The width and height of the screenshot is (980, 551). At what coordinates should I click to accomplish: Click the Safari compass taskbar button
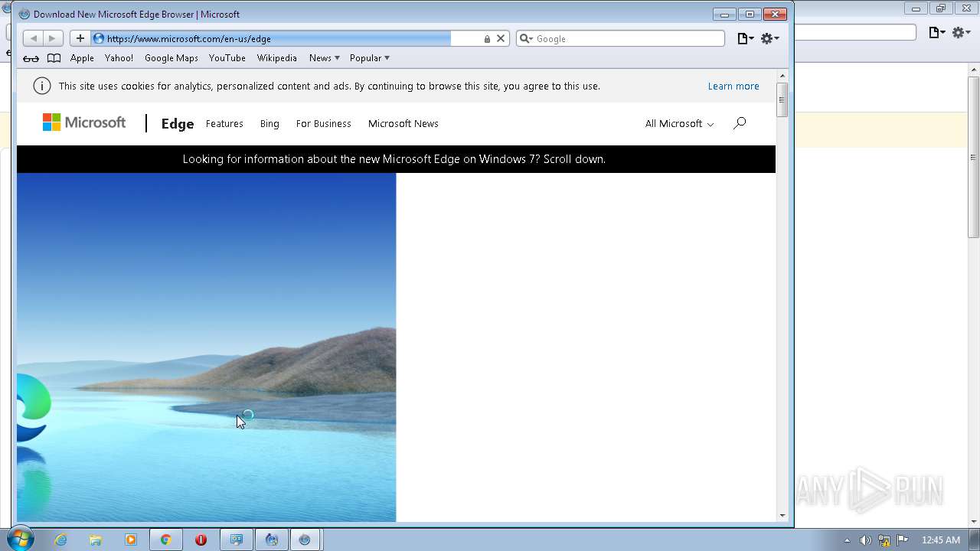tap(305, 540)
